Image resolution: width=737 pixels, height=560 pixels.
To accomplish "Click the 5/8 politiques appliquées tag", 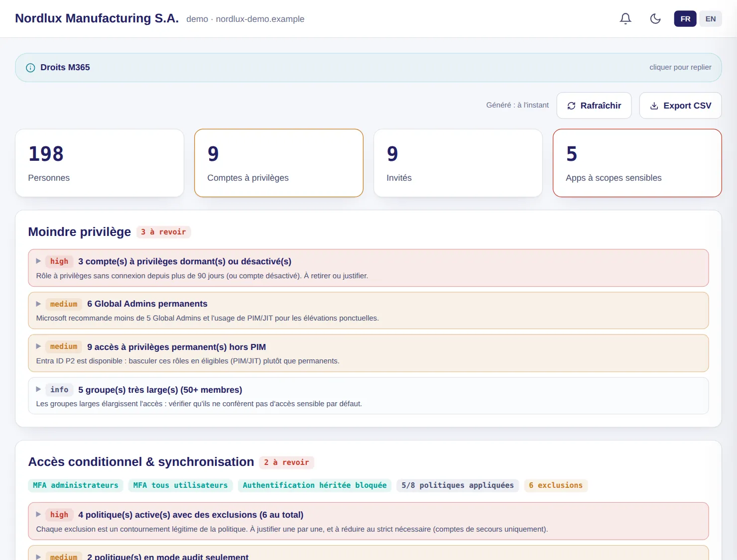I will click(458, 485).
